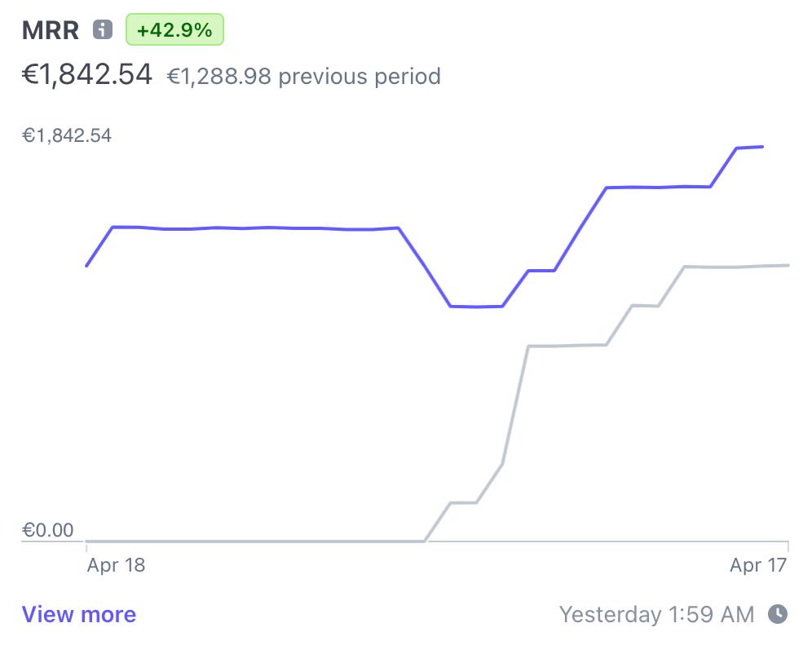The image size is (812, 654).
Task: Click the Yesterday 1:59 AM timestamp
Action: pos(657,614)
